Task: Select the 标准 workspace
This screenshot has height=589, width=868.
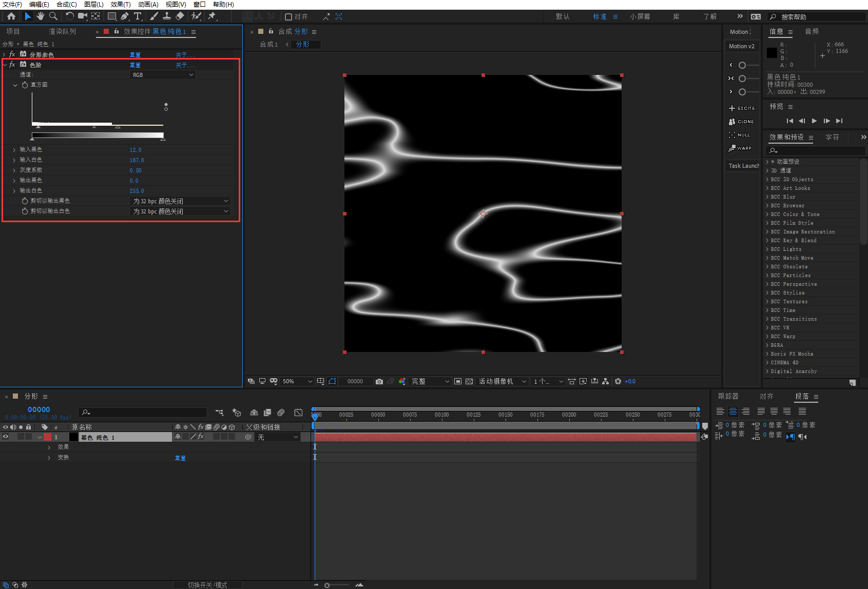Action: pyautogui.click(x=600, y=17)
